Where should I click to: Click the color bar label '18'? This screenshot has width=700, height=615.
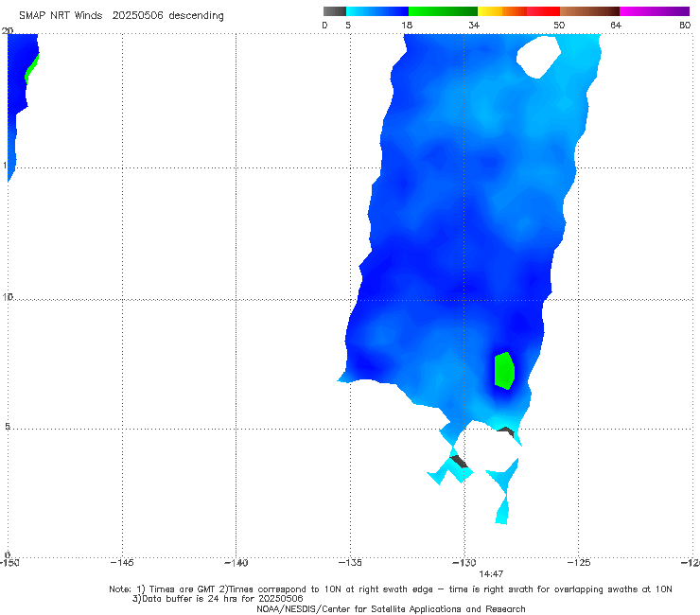(x=407, y=25)
